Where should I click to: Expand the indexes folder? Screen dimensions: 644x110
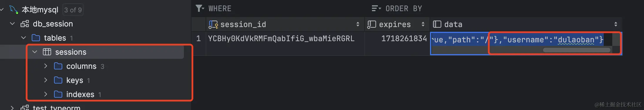[46, 94]
